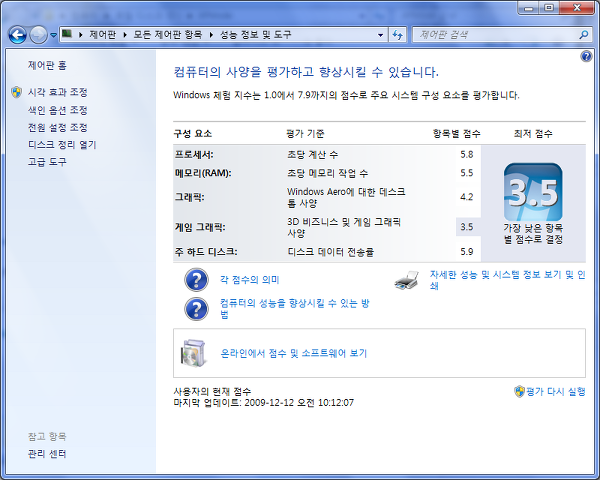Expand the arrow after 모든 제어판 항목
Screen dimensions: 600x480
pyautogui.click(x=211, y=35)
